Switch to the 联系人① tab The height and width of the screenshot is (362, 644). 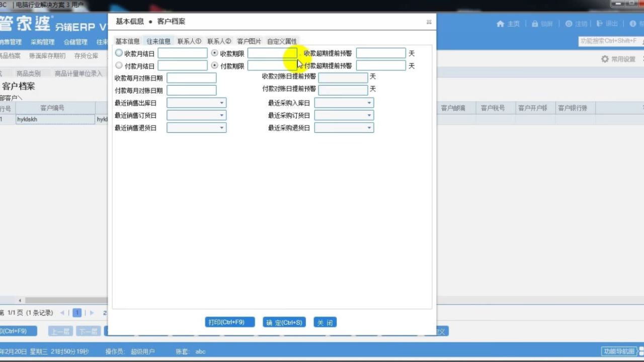[x=189, y=41]
